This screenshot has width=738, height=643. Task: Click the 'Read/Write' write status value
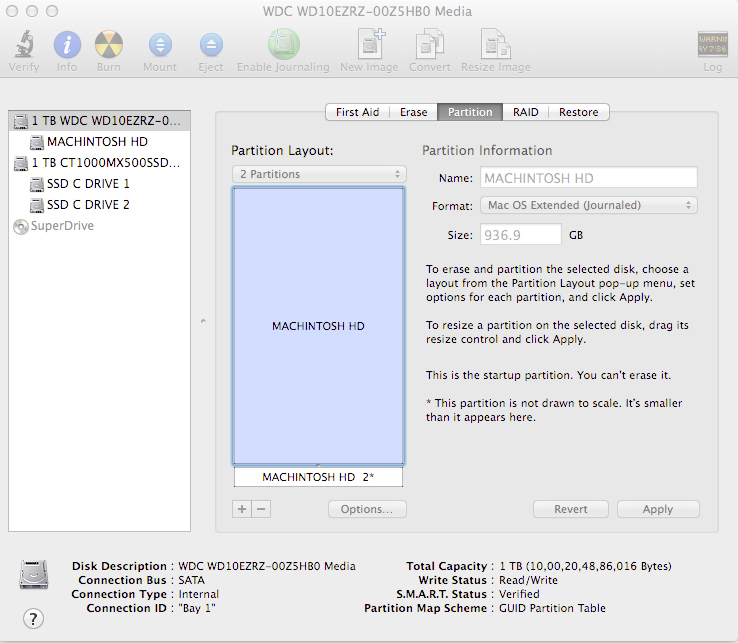click(x=528, y=580)
